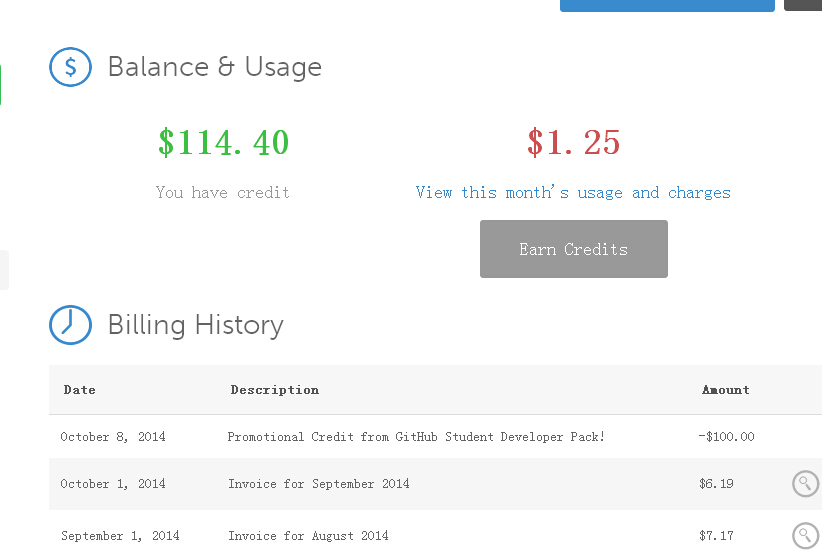Click the Description column header
822x560 pixels.
tap(275, 390)
